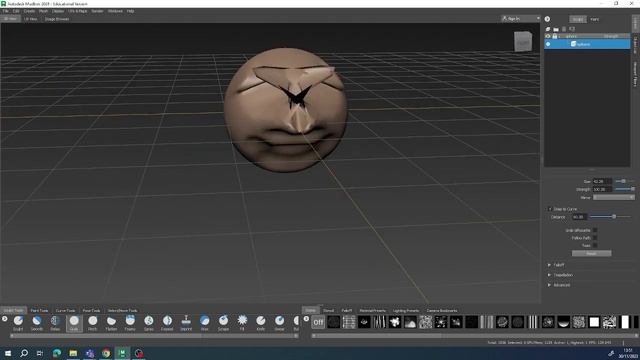The width and height of the screenshot is (640, 360).
Task: Click the Size value input field
Action: [602, 181]
